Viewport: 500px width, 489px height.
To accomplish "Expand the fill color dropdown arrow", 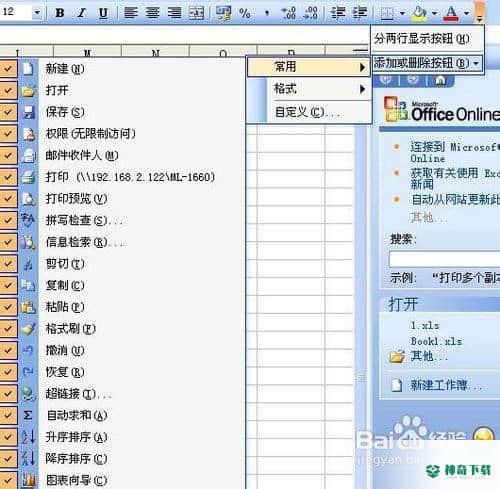I will (x=434, y=13).
